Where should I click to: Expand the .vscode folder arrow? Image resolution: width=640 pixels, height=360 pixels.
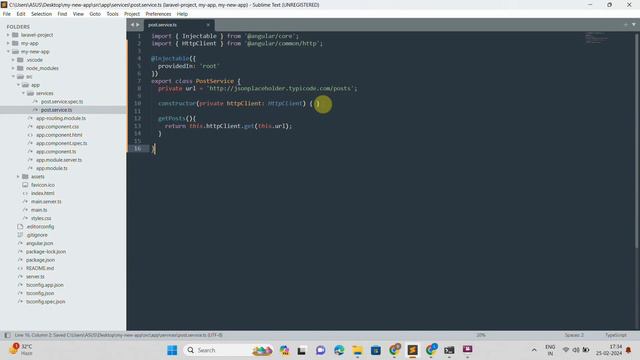(13, 60)
